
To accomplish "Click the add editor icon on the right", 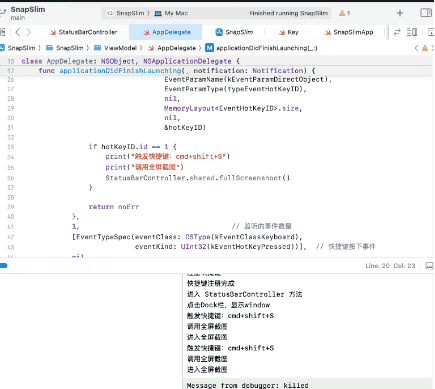I will (x=431, y=32).
